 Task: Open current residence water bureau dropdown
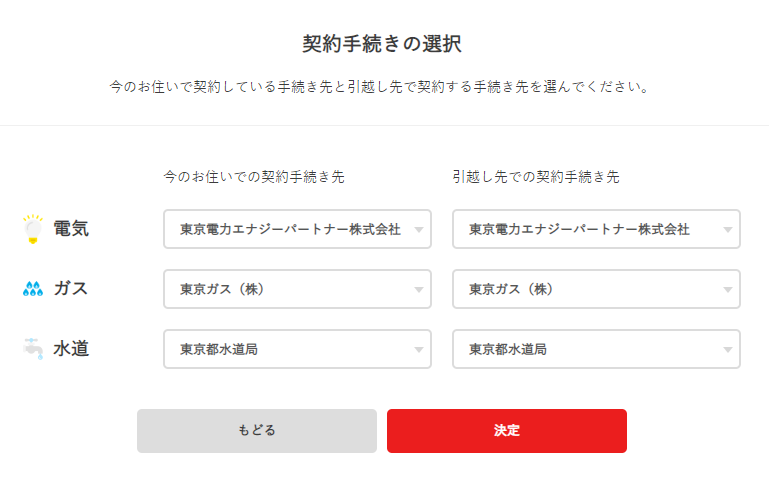pos(297,349)
